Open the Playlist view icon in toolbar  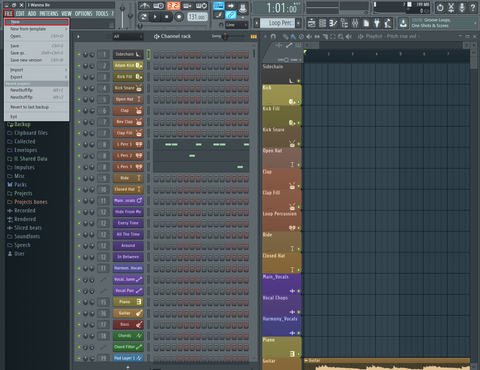point(311,23)
